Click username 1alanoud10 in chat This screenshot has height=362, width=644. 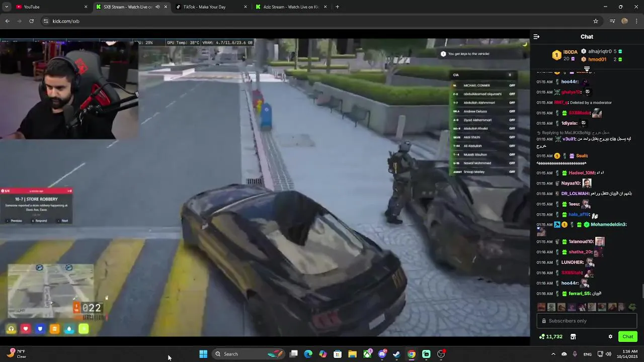581,242
